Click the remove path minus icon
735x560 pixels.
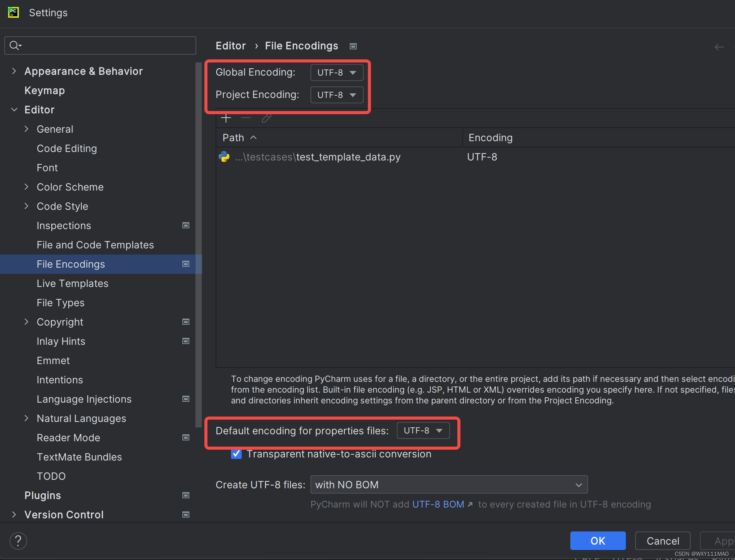click(246, 118)
